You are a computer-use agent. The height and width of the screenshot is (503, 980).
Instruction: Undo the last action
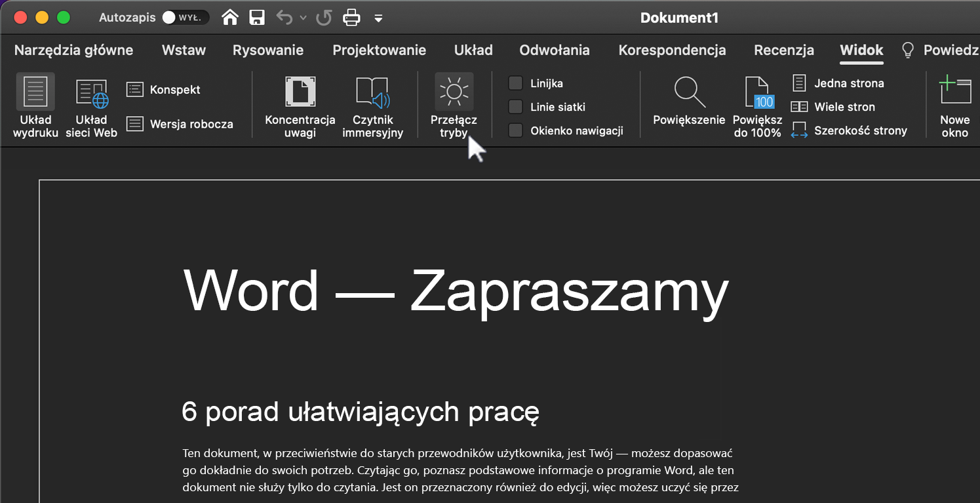284,18
